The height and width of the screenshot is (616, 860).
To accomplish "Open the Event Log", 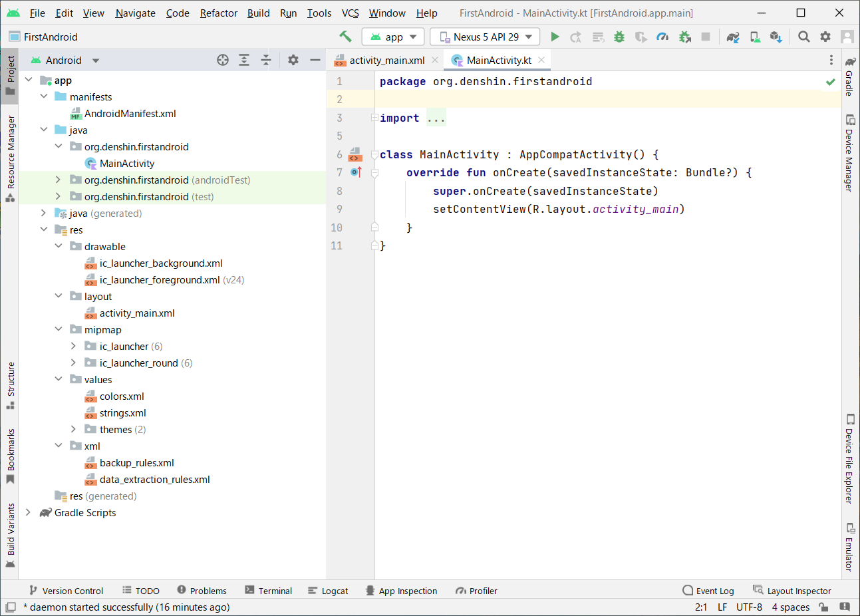I will pyautogui.click(x=708, y=591).
